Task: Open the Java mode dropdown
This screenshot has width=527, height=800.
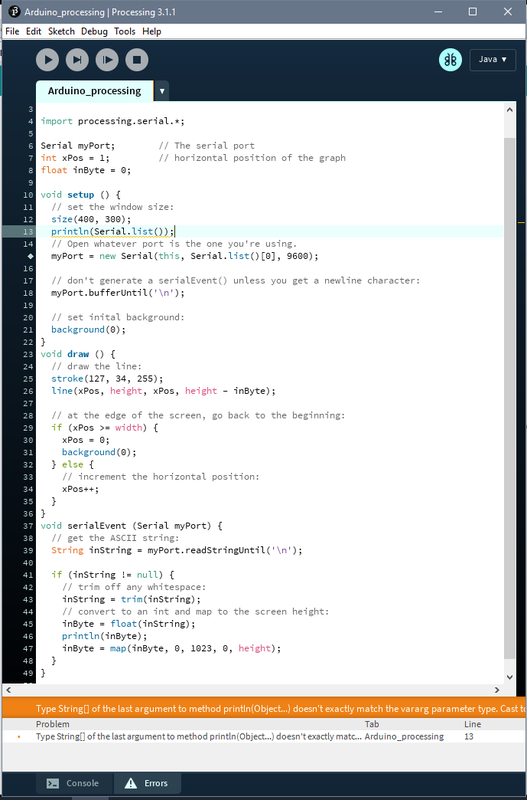Action: point(492,60)
